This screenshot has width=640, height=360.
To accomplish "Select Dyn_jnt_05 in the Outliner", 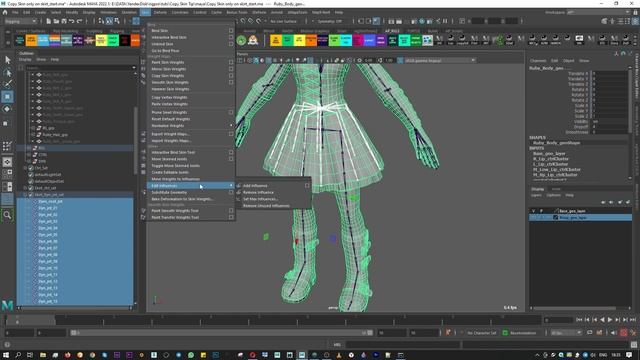I will click(48, 235).
